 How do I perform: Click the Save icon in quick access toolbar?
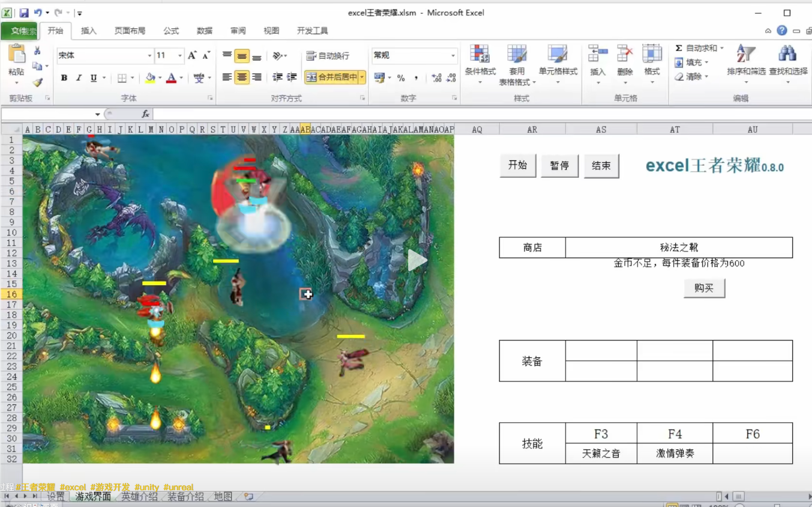(x=24, y=13)
